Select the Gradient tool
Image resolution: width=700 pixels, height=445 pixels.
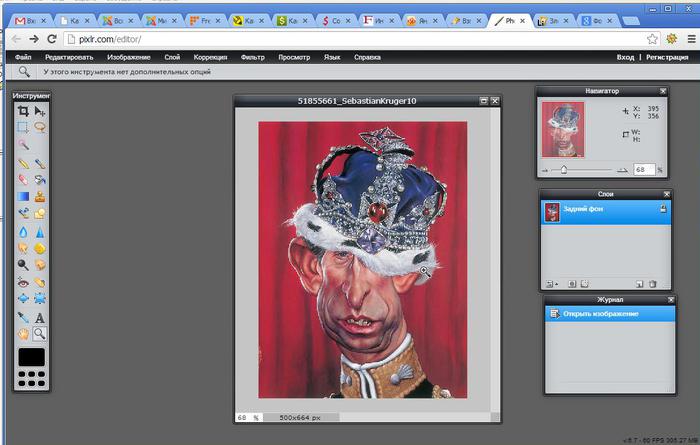pos(23,196)
